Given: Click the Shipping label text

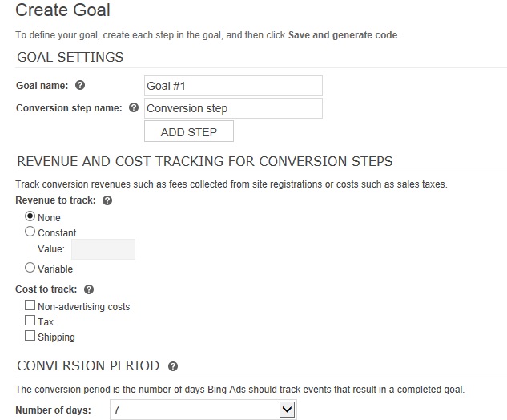Looking at the screenshot, I should 56,337.
